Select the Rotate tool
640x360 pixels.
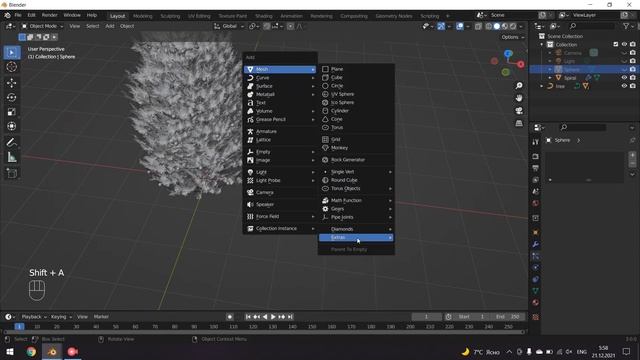click(x=11, y=97)
